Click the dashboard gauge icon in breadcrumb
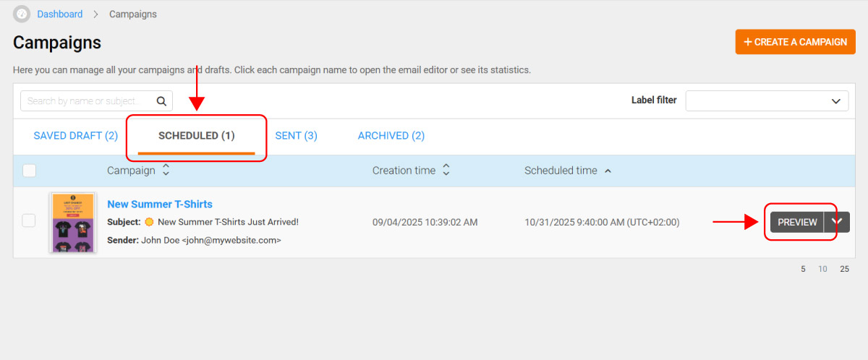This screenshot has height=360, width=868. pyautogui.click(x=22, y=14)
